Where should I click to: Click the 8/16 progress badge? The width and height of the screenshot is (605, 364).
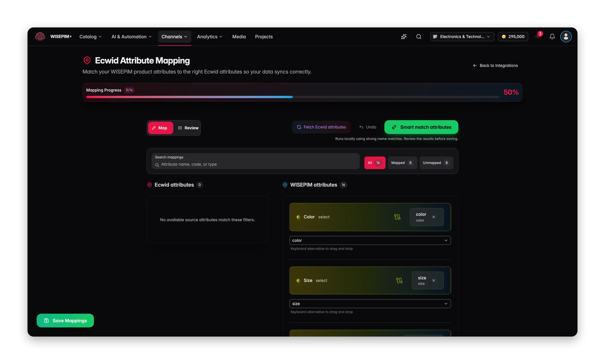tap(129, 90)
